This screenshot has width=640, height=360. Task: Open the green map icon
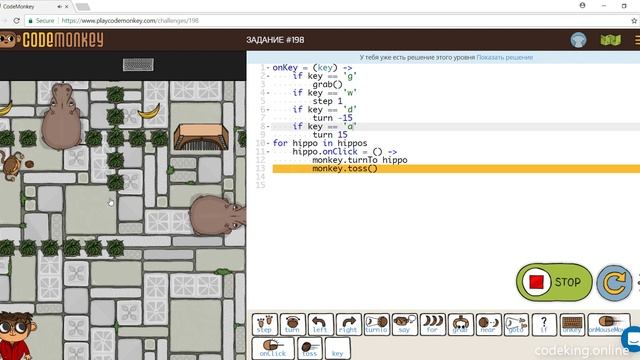[611, 40]
